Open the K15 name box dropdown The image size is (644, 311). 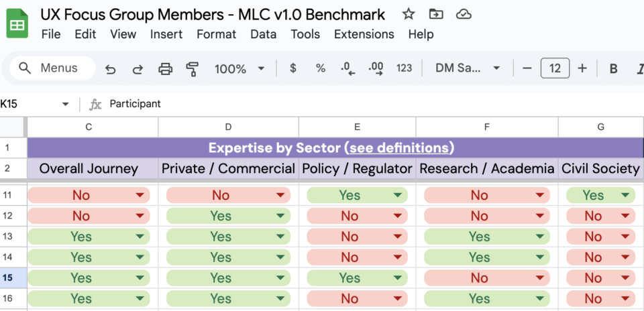pyautogui.click(x=65, y=104)
